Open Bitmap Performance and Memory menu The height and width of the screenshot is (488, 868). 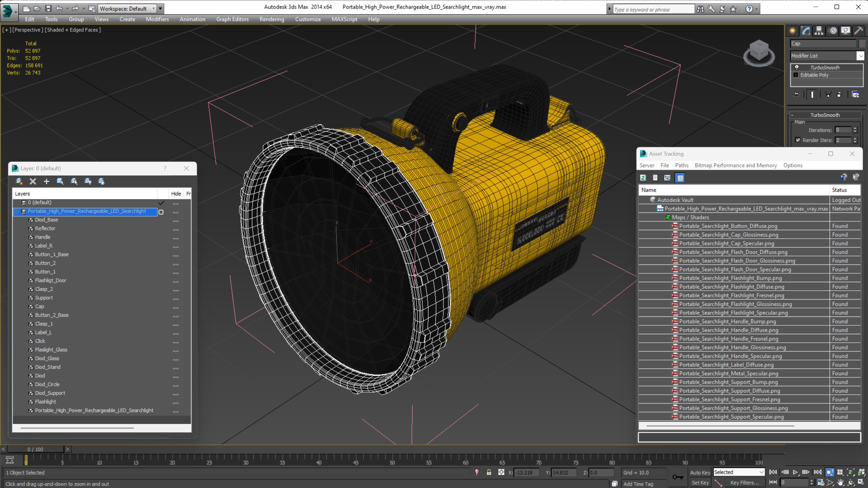tap(736, 165)
